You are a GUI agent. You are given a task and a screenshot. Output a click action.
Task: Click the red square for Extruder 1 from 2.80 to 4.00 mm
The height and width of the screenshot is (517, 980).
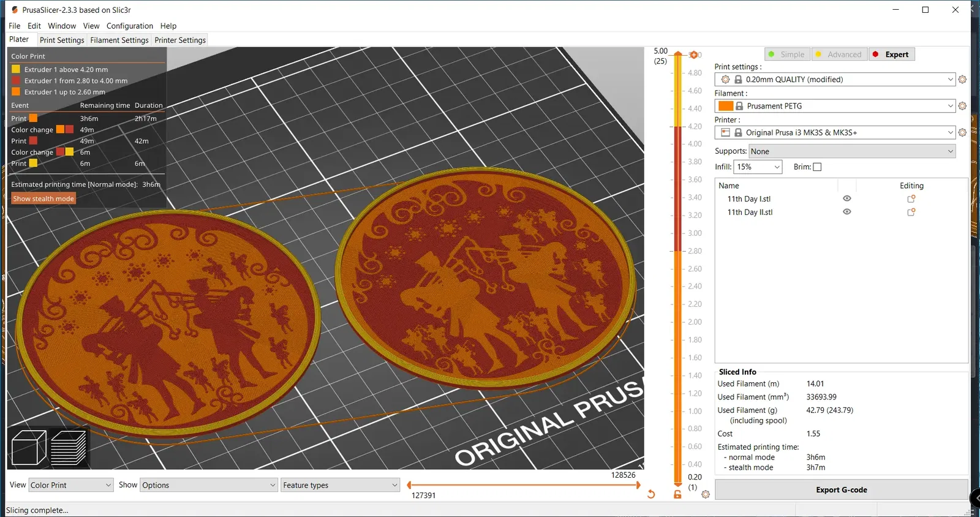tap(16, 80)
